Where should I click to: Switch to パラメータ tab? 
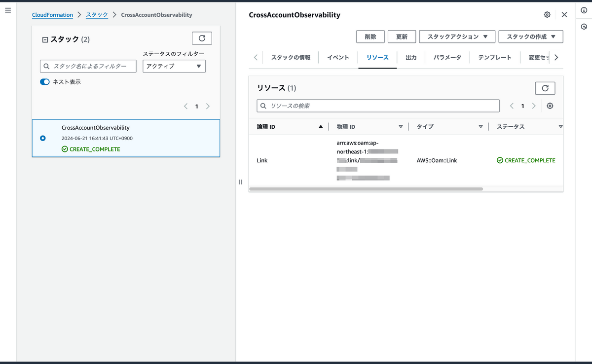click(x=447, y=57)
